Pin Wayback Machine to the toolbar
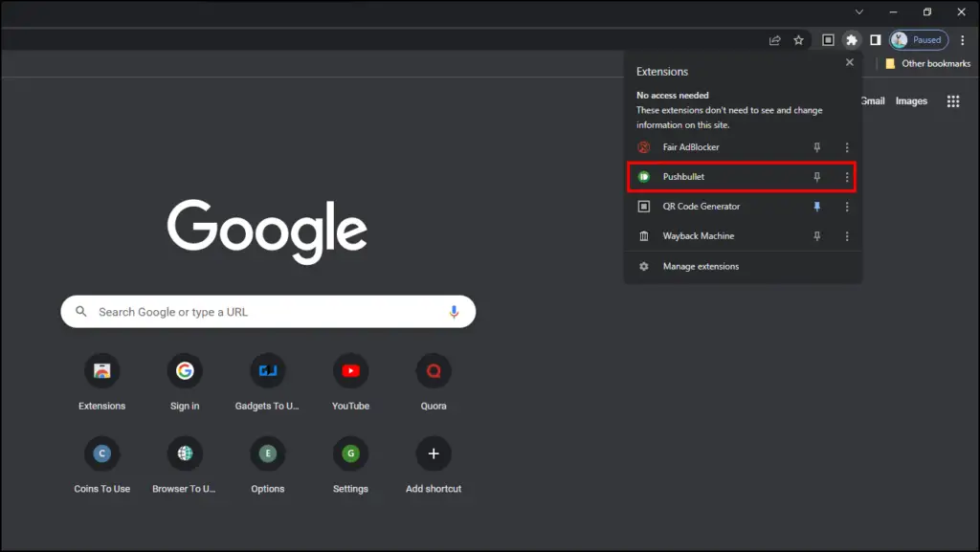The image size is (980, 552). point(816,236)
